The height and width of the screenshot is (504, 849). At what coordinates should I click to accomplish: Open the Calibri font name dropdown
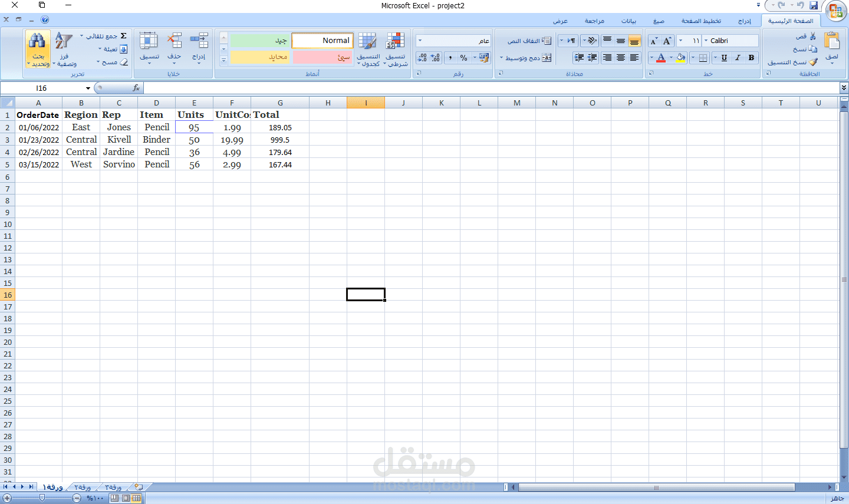[706, 41]
